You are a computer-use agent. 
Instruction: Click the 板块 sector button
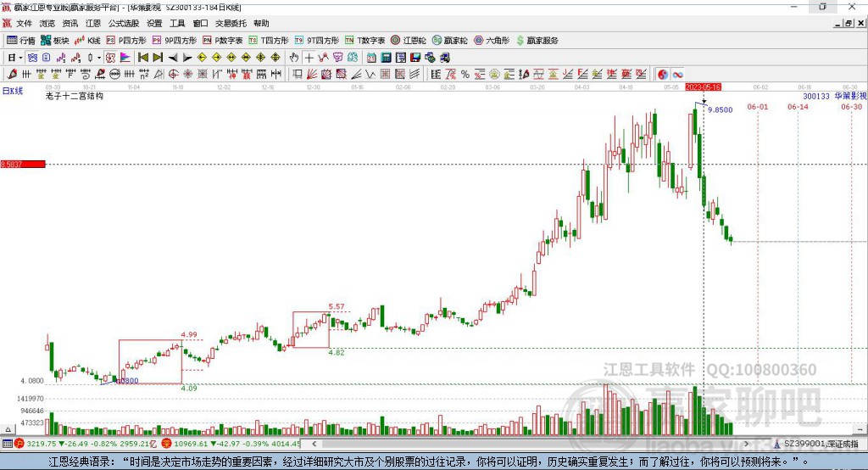55,41
